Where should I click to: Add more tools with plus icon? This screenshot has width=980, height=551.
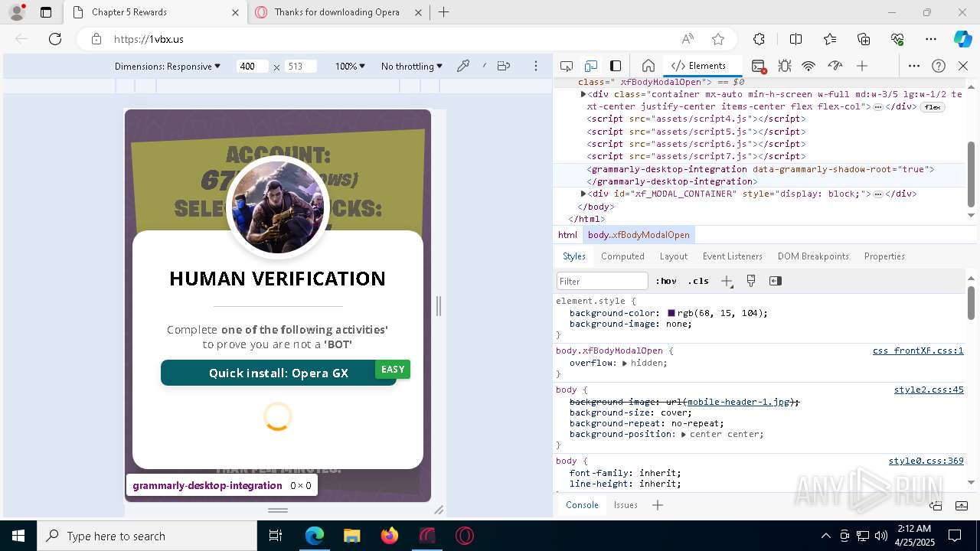coord(862,66)
